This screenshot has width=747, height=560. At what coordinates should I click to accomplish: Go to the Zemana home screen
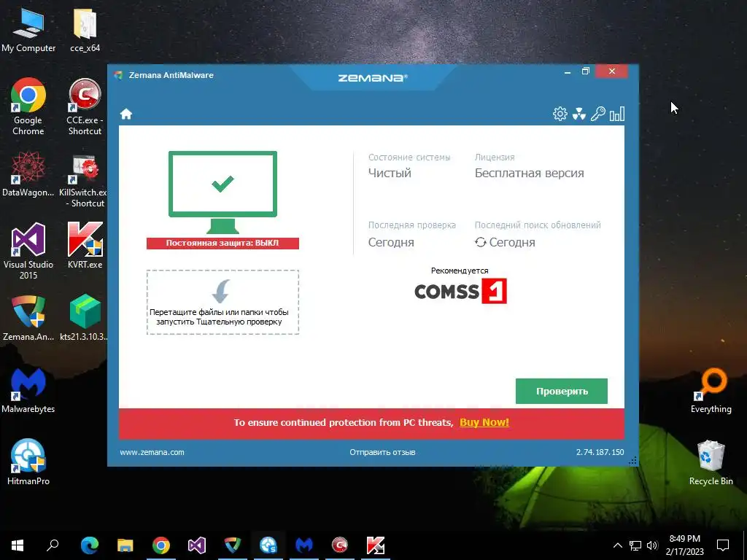125,114
